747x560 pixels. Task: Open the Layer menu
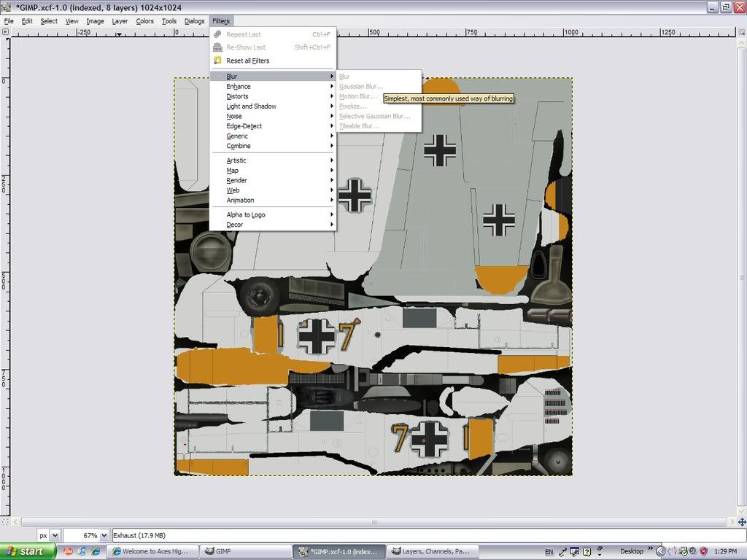[120, 21]
